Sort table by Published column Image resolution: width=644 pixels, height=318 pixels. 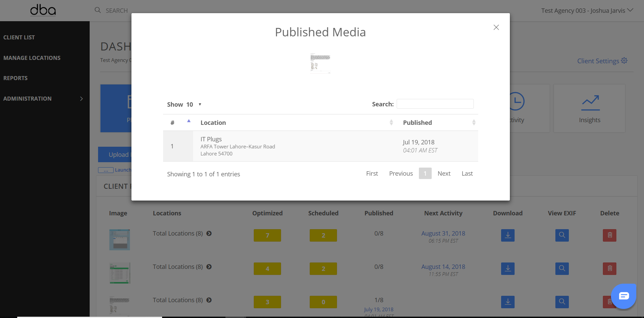click(x=473, y=122)
